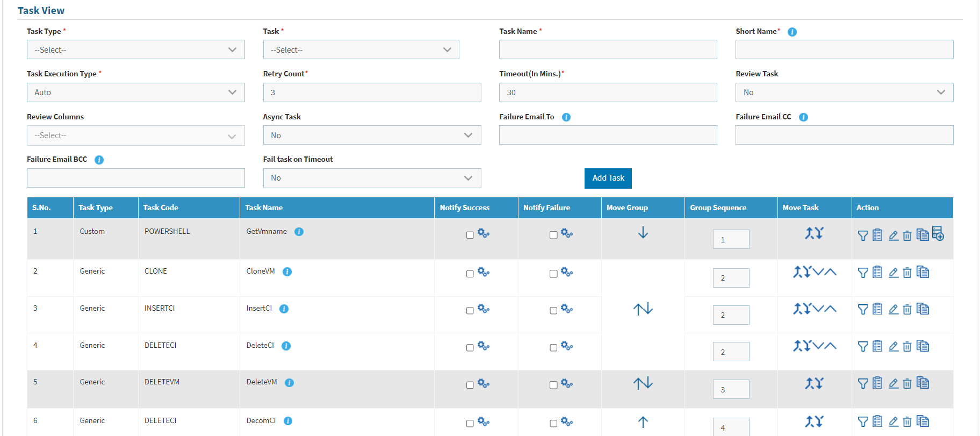Click the filter icon in DeleteVM row

tap(863, 383)
